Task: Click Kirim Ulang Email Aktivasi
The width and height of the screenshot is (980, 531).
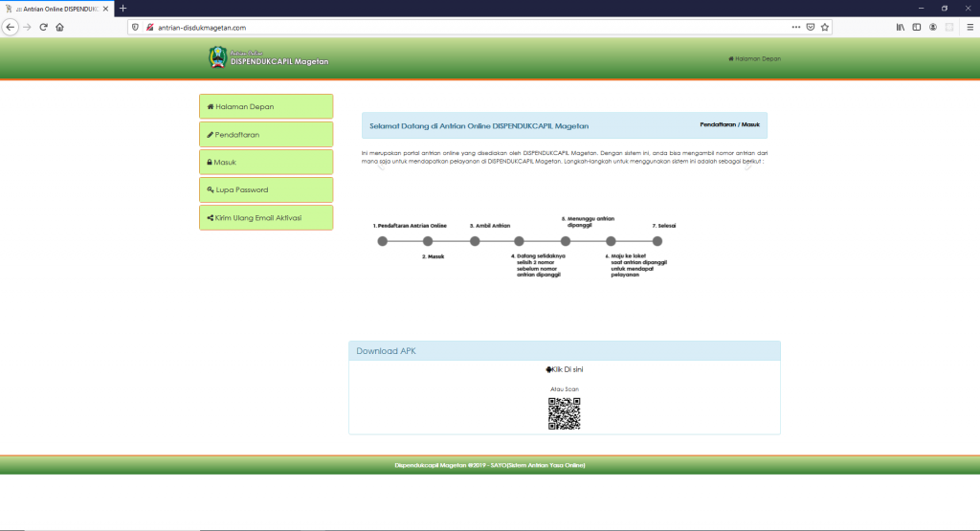Action: click(x=266, y=217)
